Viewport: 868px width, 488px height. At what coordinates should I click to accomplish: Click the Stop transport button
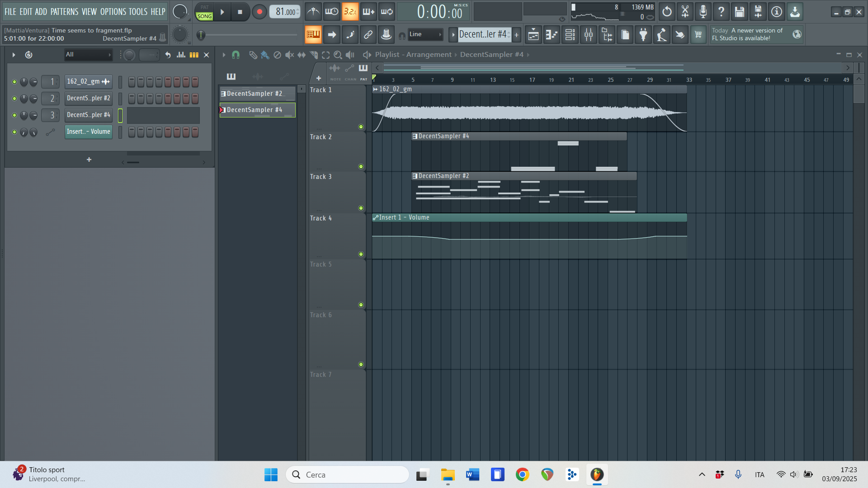click(241, 12)
